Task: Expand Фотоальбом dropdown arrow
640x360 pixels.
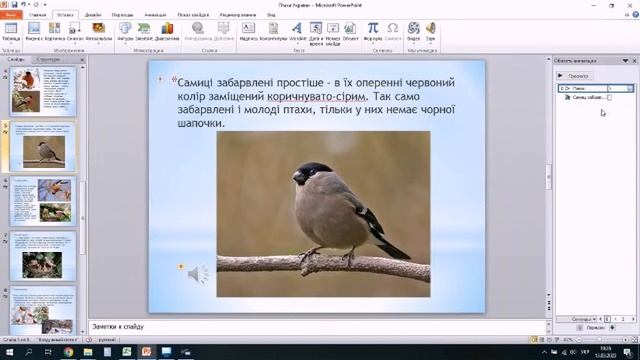Action: point(99,44)
